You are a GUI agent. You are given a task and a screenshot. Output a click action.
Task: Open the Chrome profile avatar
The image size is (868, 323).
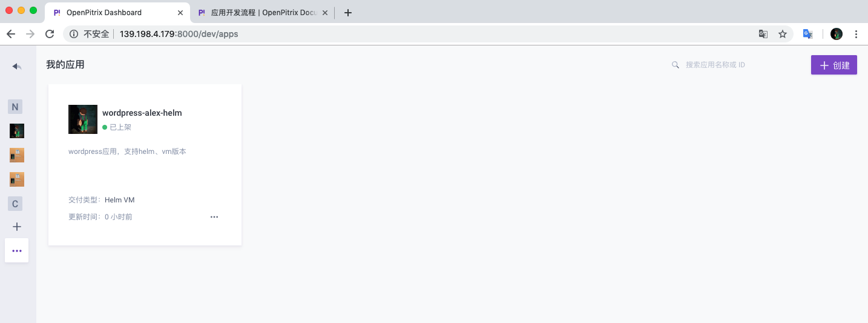click(x=837, y=34)
